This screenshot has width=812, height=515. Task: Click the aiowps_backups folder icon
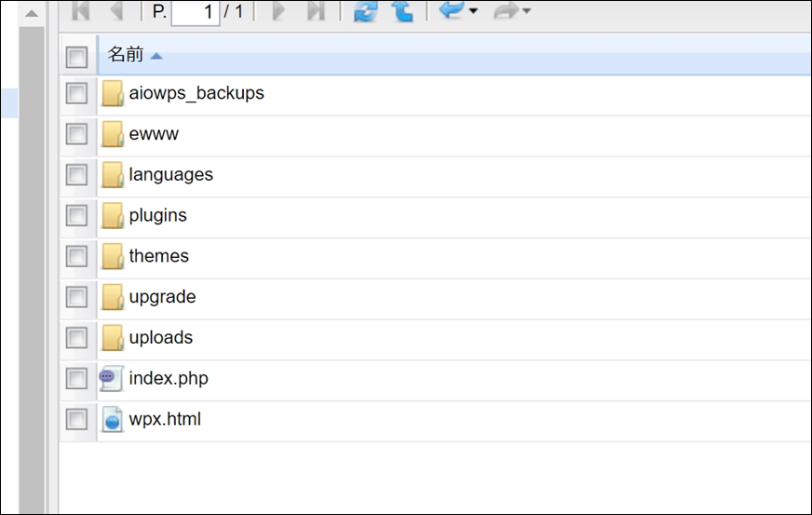113,93
